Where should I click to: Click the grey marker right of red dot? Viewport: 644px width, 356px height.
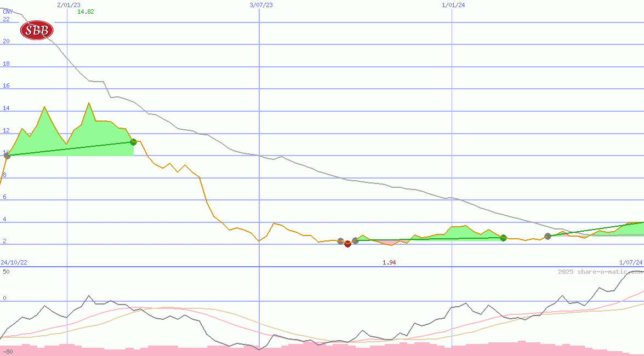pyautogui.click(x=355, y=240)
